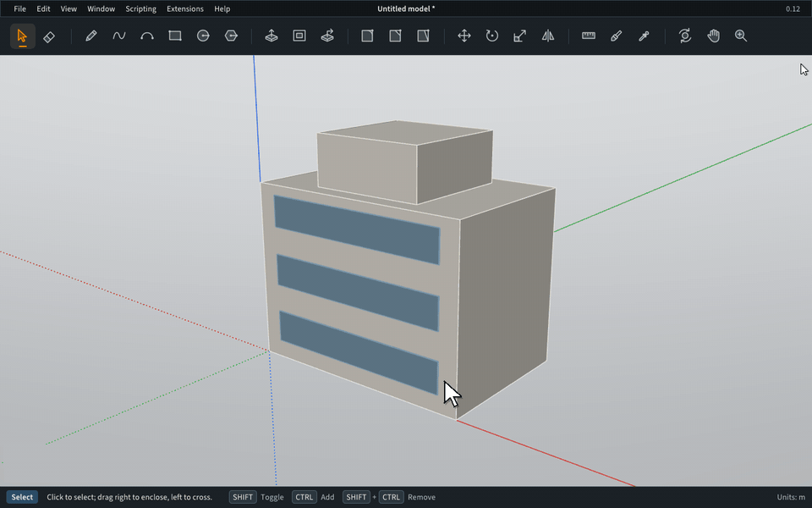Open the Help menu
The image size is (812, 508).
tap(222, 8)
